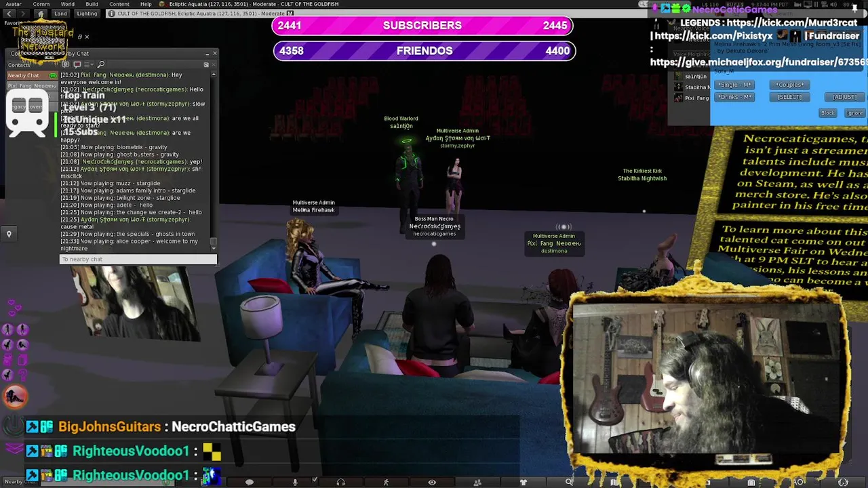Click the [SELECT] dialog button
Image resolution: width=868 pixels, height=488 pixels.
click(789, 97)
